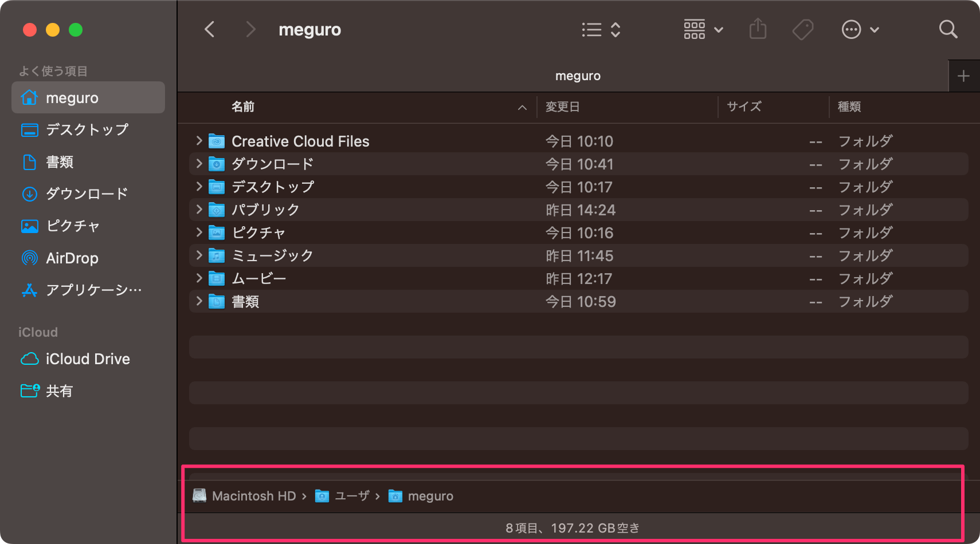This screenshot has height=544, width=980.
Task: Select the ミュージック folder row
Action: point(272,255)
